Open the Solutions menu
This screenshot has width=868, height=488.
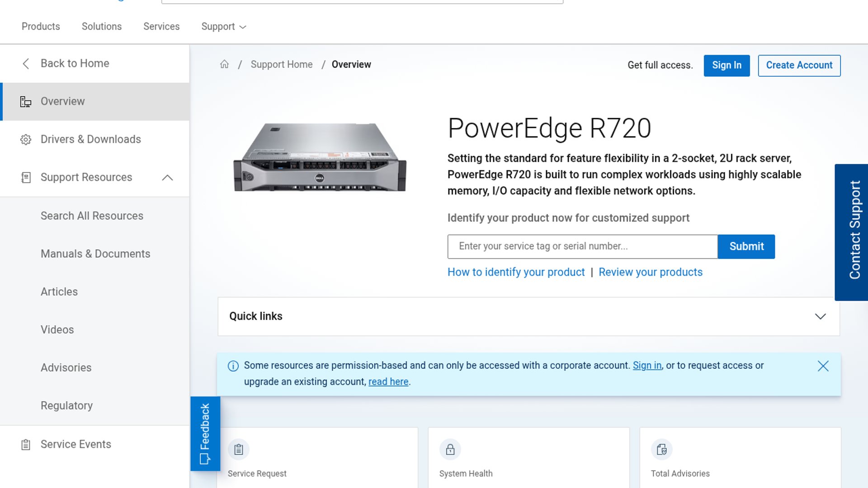[102, 27]
